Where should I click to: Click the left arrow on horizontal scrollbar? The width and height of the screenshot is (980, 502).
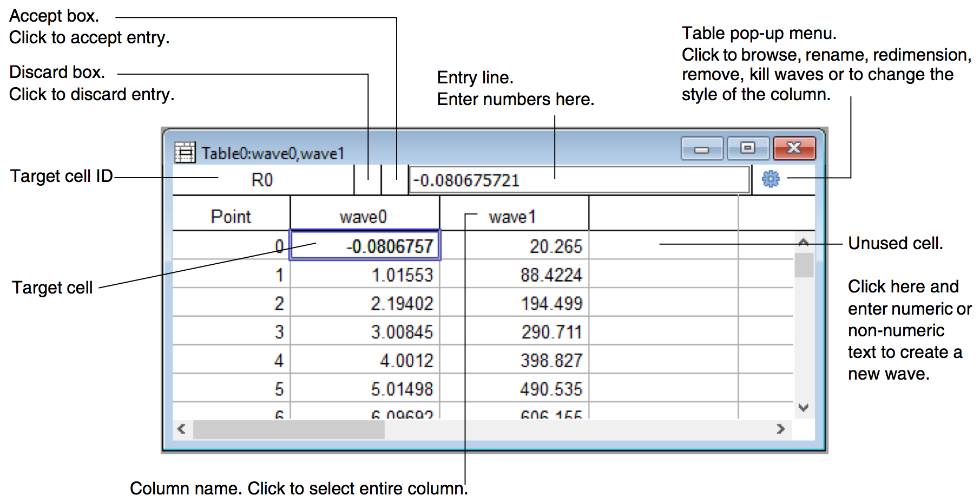pyautogui.click(x=182, y=429)
